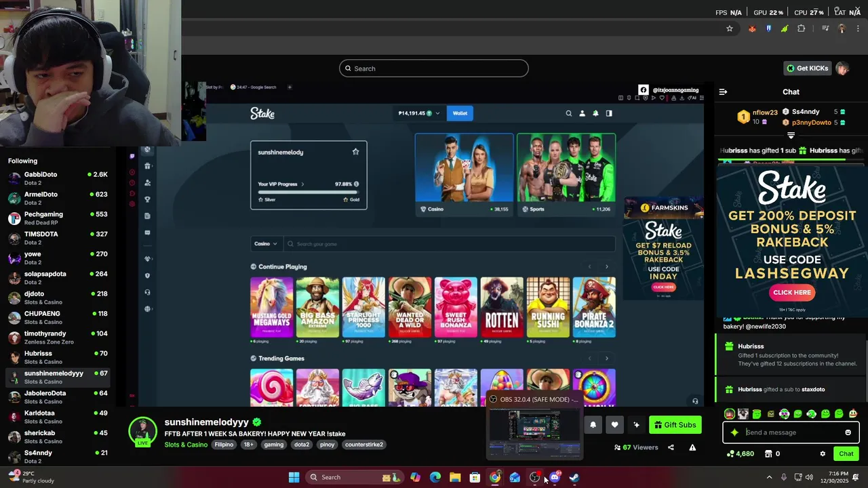
Task: Click the Stake Wallet button
Action: 460,113
